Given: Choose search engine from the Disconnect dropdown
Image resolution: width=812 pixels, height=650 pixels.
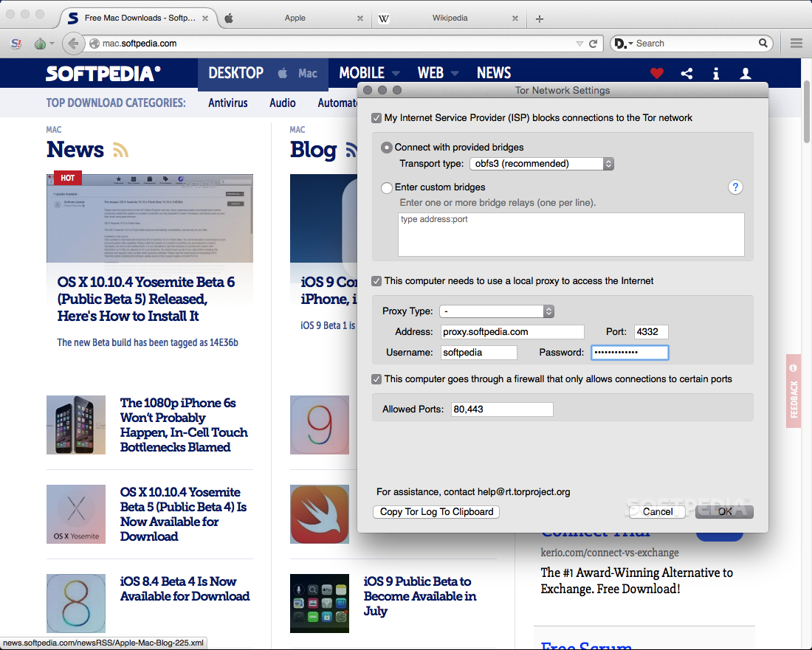Looking at the screenshot, I should click(x=624, y=44).
